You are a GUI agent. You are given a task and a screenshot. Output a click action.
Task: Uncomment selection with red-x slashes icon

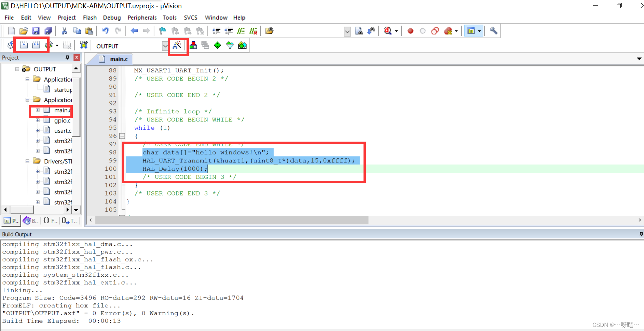click(x=253, y=31)
